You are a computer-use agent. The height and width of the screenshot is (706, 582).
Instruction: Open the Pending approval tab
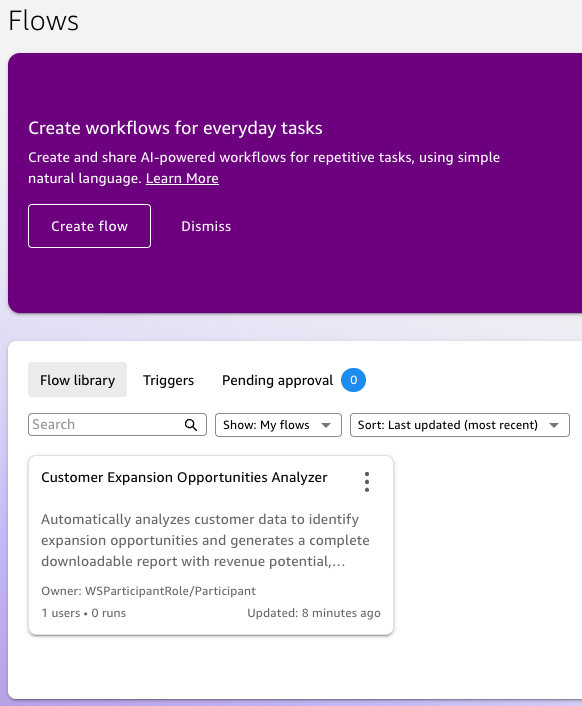277,380
